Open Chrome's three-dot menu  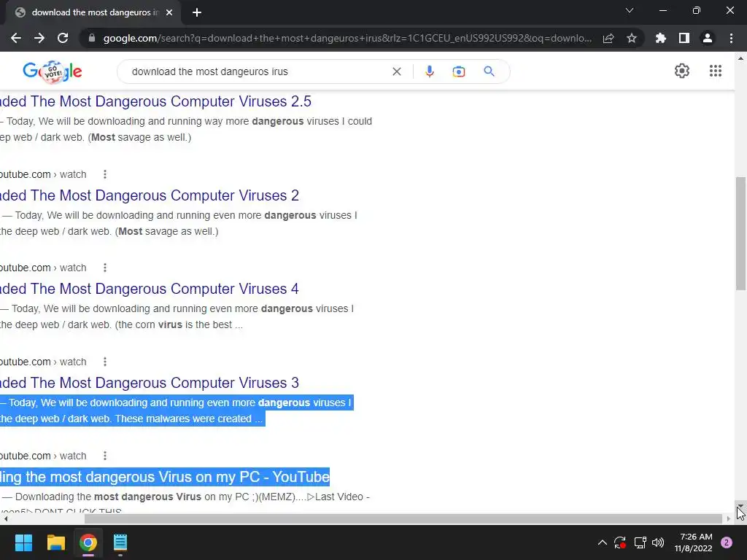tap(731, 38)
